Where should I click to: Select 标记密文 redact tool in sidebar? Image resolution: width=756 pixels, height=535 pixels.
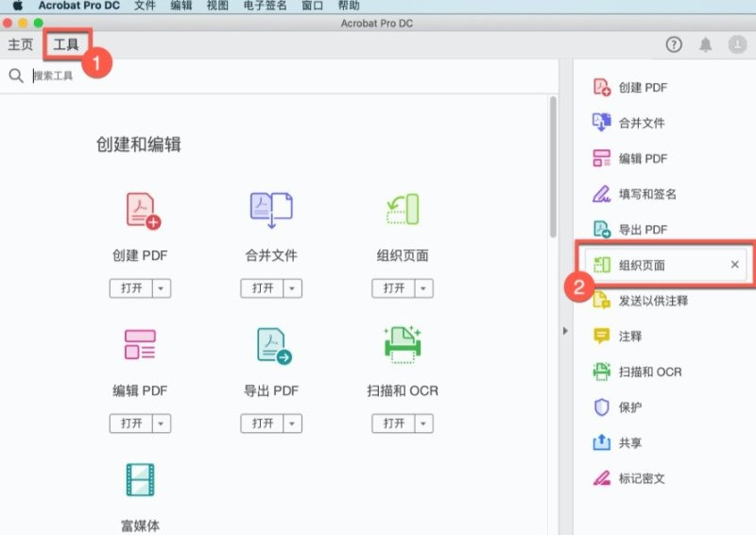point(628,478)
